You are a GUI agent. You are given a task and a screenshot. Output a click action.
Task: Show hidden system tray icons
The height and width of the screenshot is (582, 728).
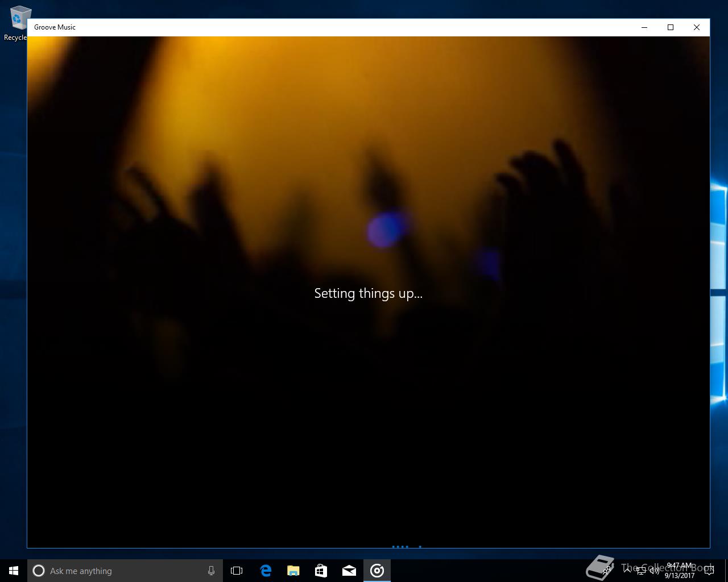coord(628,571)
